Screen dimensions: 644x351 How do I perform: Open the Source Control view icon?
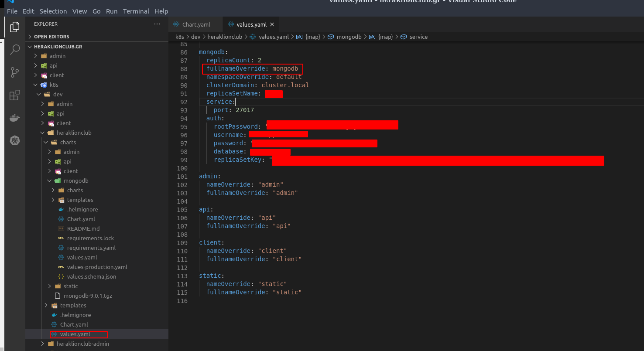pos(15,72)
